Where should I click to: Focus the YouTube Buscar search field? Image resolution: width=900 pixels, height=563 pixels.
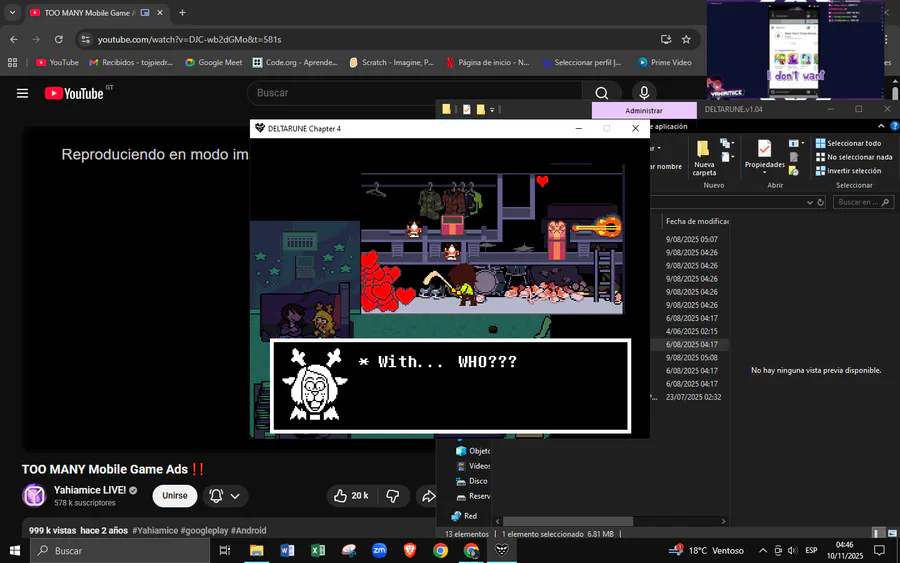(414, 93)
